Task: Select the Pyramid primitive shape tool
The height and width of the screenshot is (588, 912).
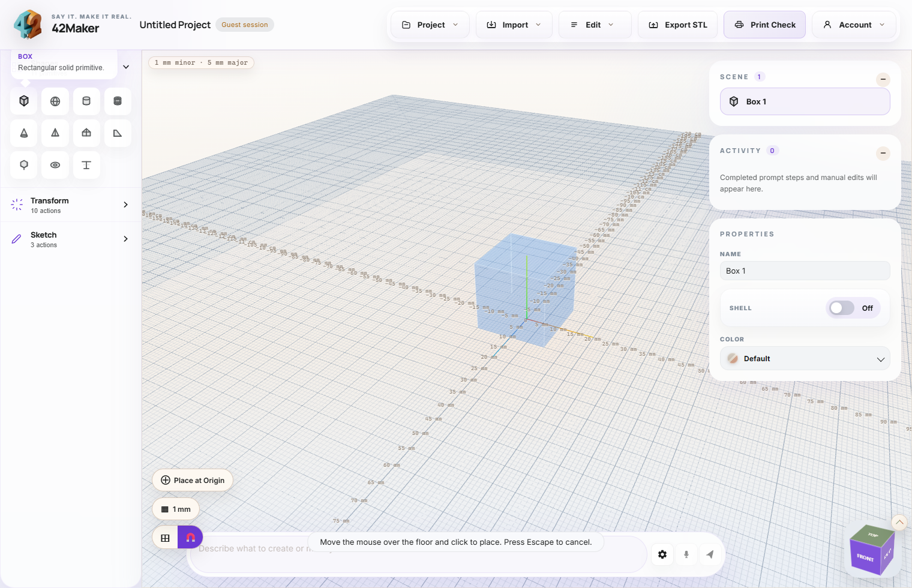Action: click(55, 133)
